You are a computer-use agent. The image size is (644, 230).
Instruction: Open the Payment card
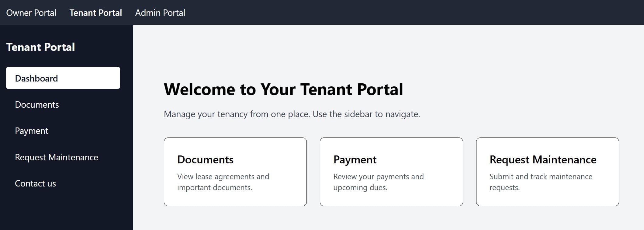tap(391, 172)
